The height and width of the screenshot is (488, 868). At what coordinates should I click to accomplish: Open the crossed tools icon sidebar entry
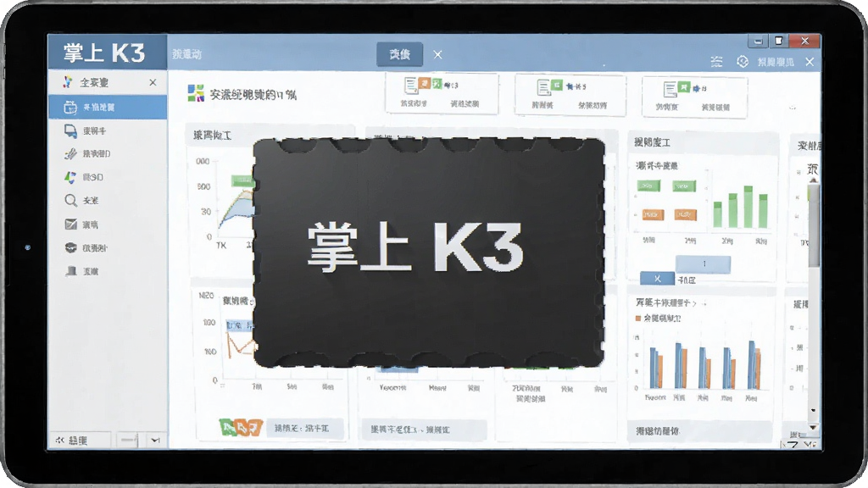click(70, 154)
